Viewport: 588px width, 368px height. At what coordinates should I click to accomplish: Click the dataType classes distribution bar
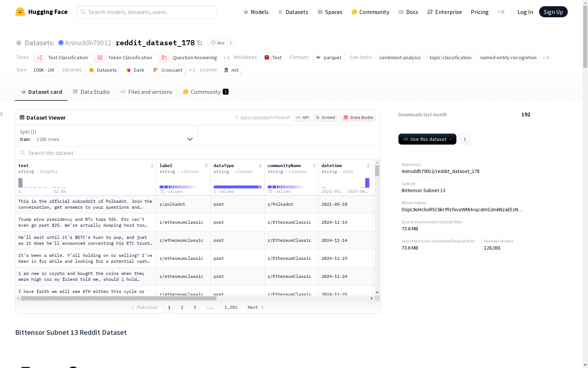237,187
